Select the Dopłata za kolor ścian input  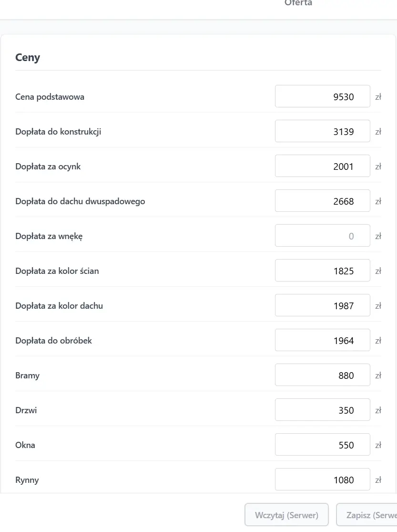pos(323,271)
